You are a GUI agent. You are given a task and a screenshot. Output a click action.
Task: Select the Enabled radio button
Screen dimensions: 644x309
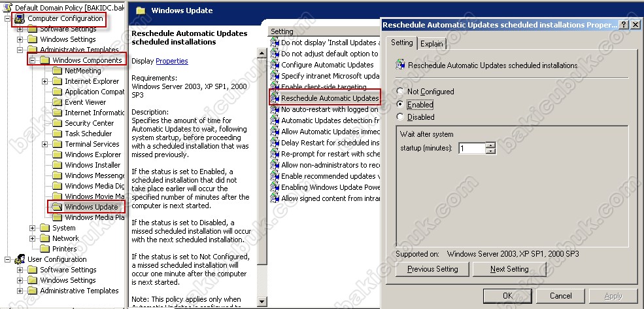400,105
